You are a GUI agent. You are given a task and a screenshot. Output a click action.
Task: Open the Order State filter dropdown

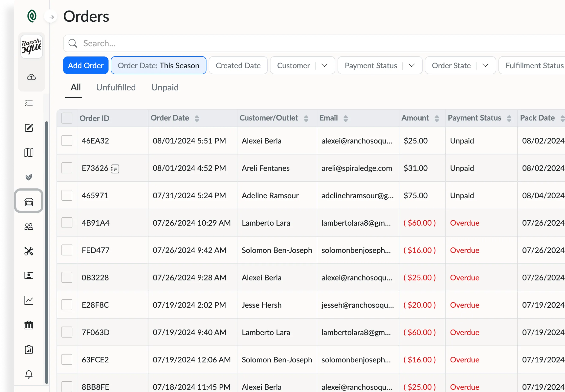click(485, 65)
